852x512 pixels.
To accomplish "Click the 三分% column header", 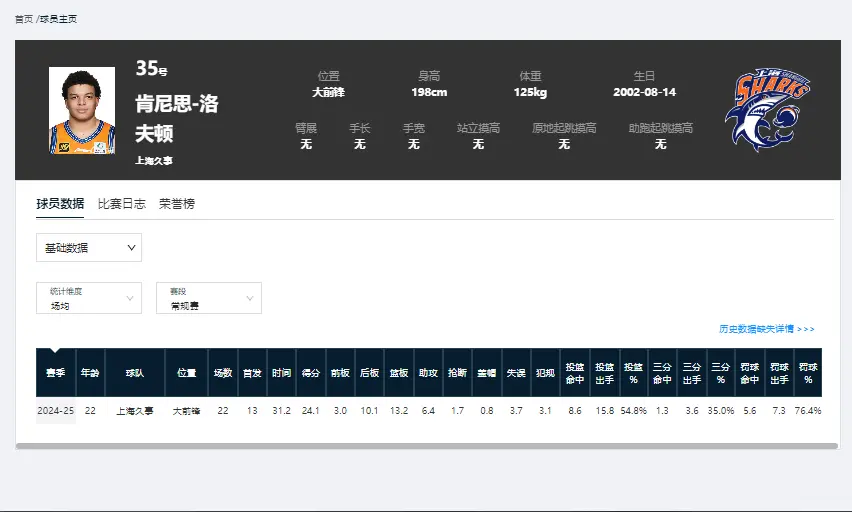I will tap(720, 373).
